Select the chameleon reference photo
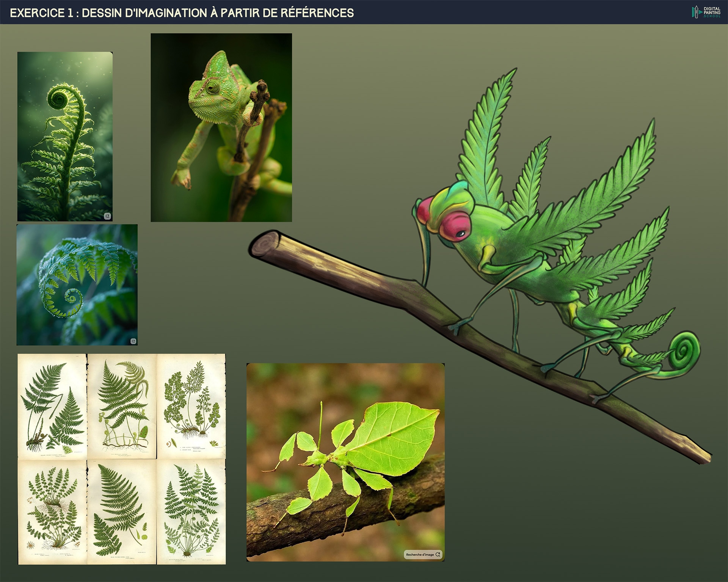This screenshot has height=582, width=728. click(221, 127)
